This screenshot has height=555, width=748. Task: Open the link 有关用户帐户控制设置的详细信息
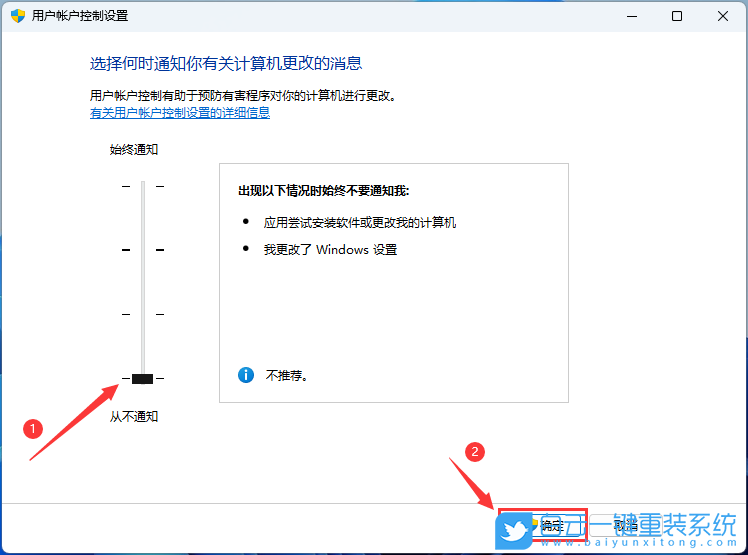tap(180, 113)
